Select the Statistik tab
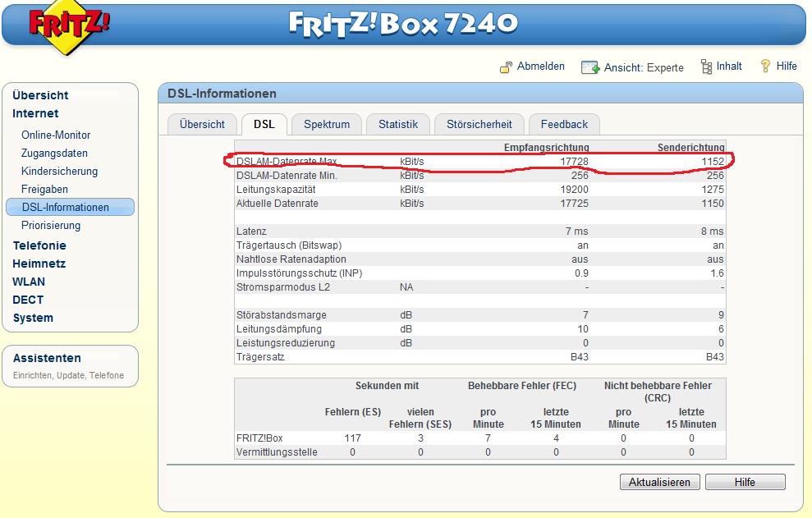The width and height of the screenshot is (812, 518). 398,124
